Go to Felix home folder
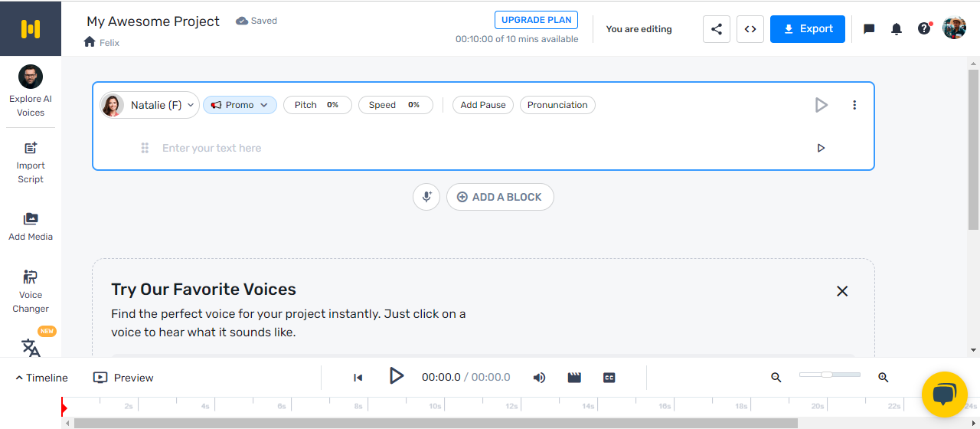The image size is (980, 429). [102, 42]
